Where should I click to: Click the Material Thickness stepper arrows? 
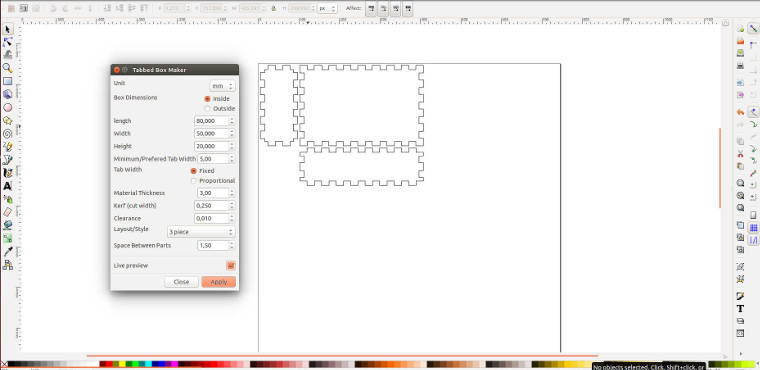[232, 193]
